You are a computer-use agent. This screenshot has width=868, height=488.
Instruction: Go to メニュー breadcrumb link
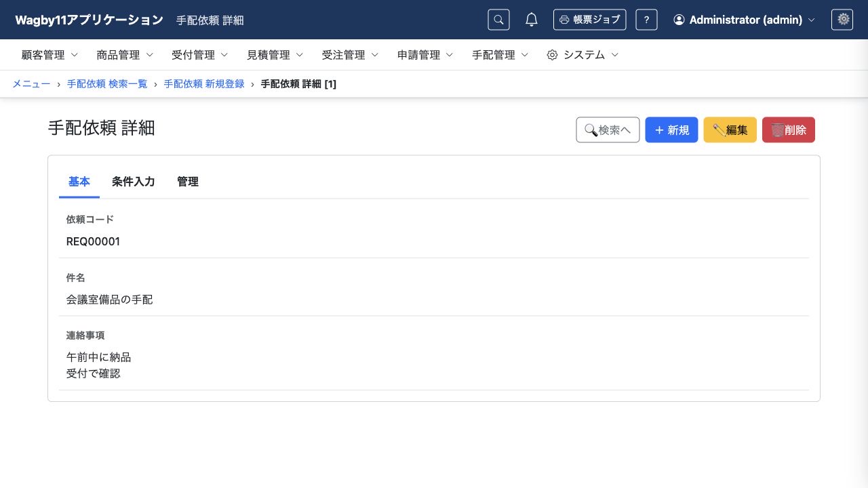(31, 84)
